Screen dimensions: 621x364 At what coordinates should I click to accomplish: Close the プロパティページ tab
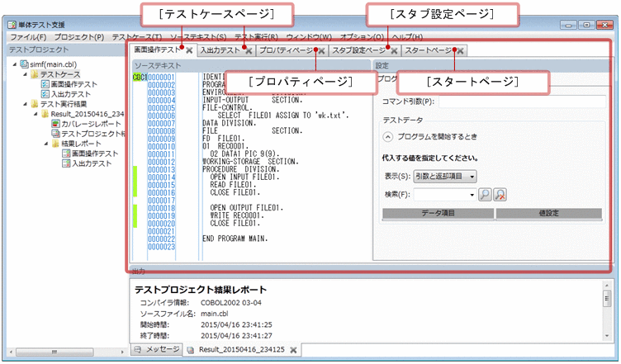point(321,51)
